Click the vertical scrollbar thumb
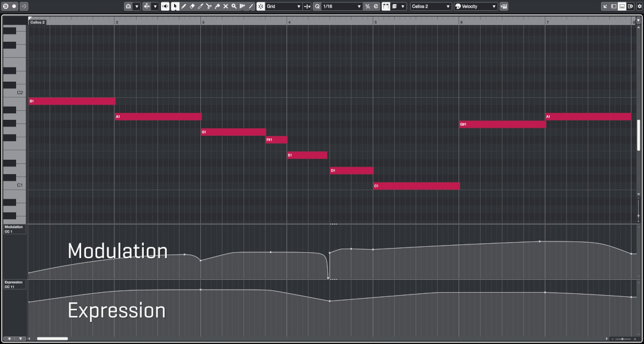This screenshot has height=344, width=644. coord(638,135)
